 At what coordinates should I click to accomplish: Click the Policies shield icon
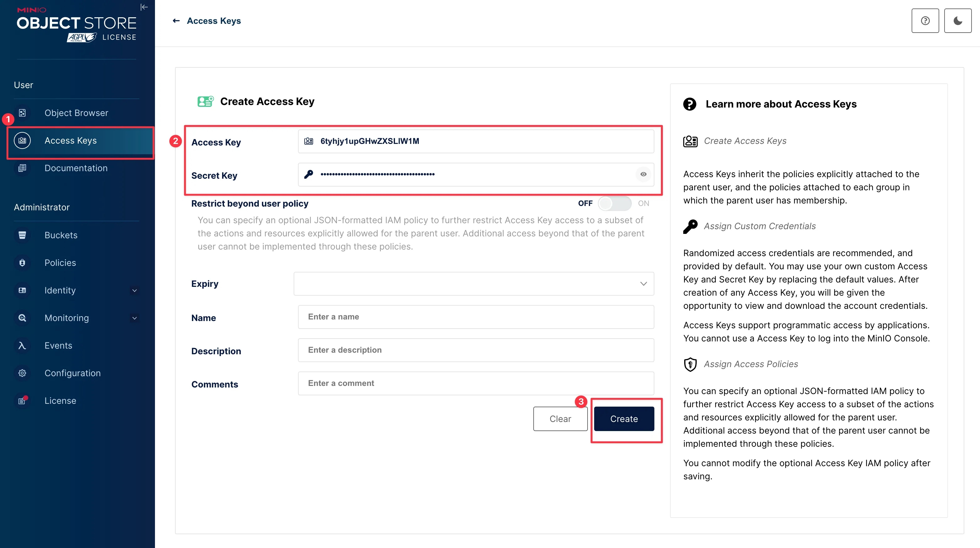pyautogui.click(x=23, y=263)
